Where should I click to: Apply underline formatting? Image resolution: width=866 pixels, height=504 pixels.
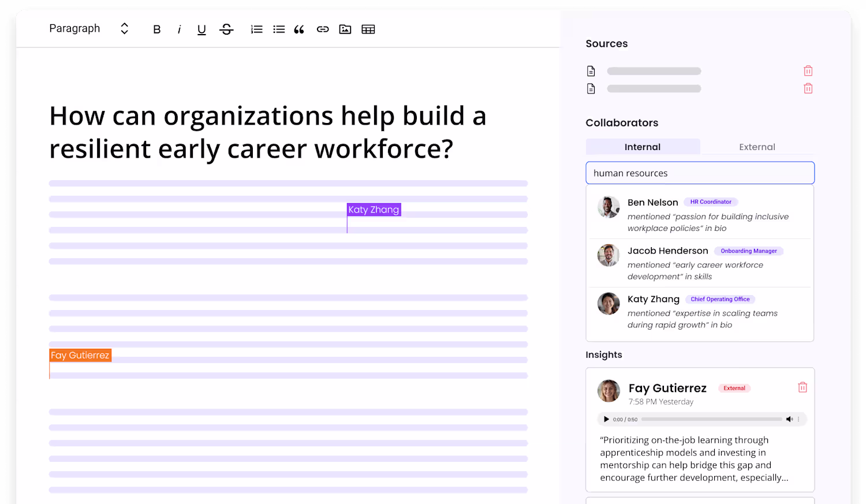coord(201,29)
